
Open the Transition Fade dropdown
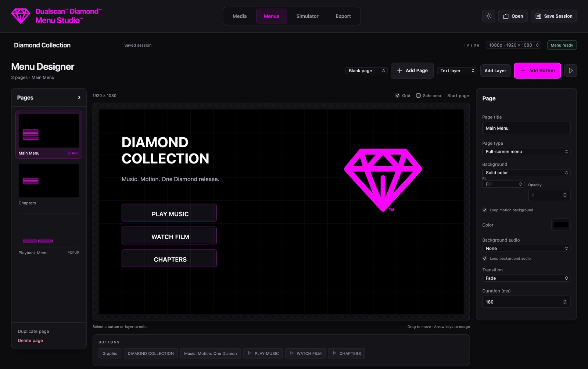(526, 278)
